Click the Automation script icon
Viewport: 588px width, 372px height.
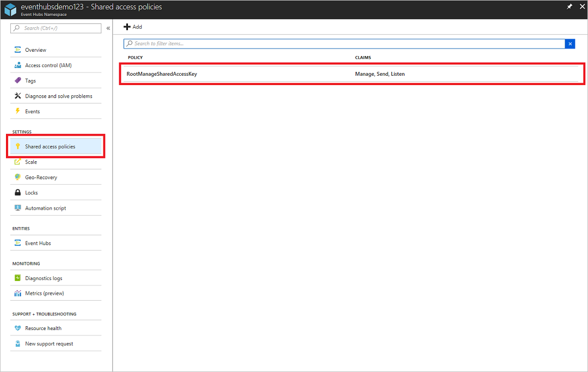(x=17, y=208)
